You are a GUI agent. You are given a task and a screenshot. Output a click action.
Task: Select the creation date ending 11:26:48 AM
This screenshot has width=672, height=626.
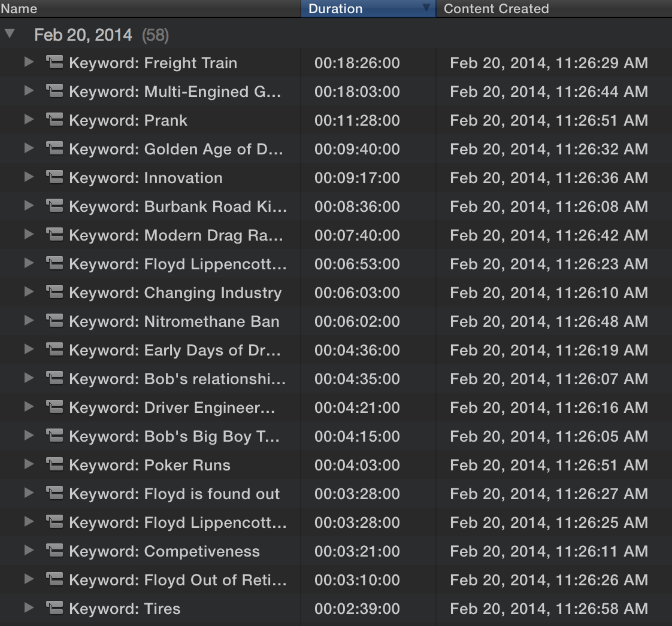[x=549, y=321]
